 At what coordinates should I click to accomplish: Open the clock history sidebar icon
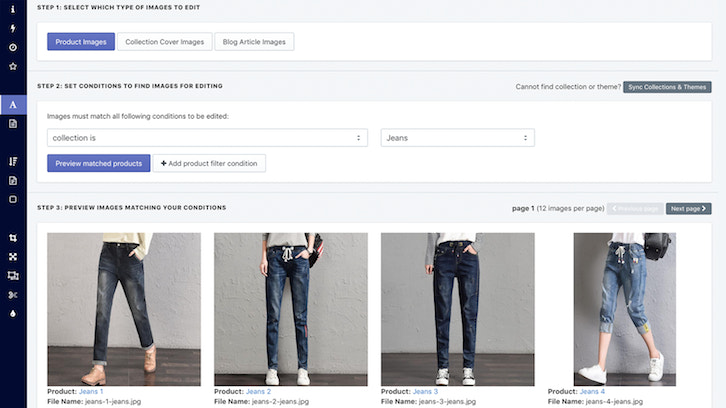[13, 47]
